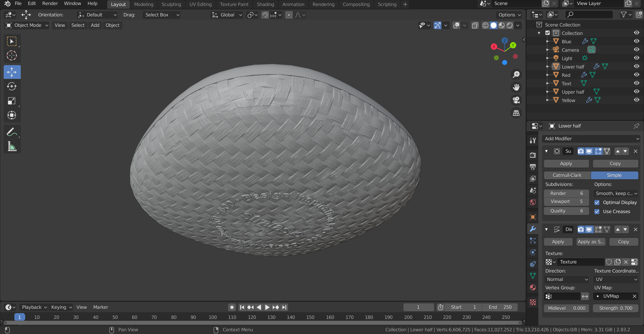Adjust the Midlevel 0.000 field
The image size is (644, 334).
[567, 308]
